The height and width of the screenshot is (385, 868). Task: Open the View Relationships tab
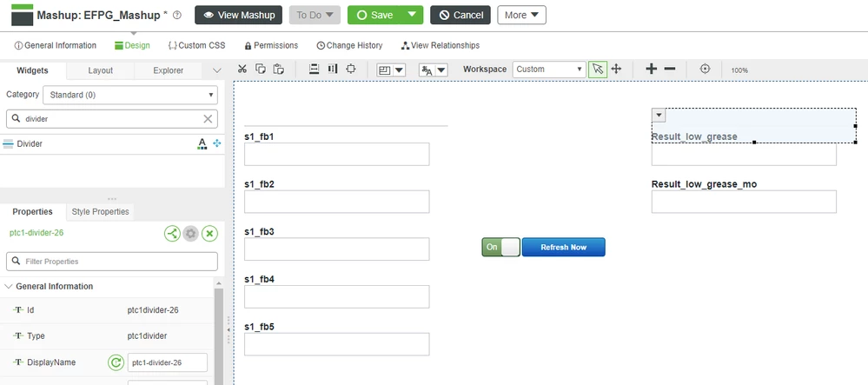click(x=441, y=45)
